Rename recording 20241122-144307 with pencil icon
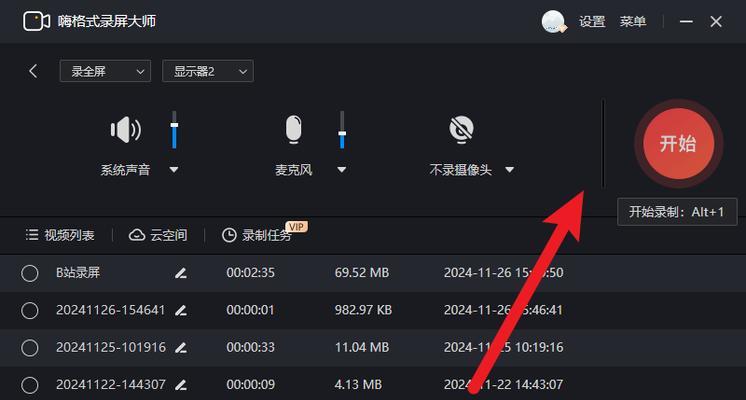The width and height of the screenshot is (746, 400). [x=181, y=385]
